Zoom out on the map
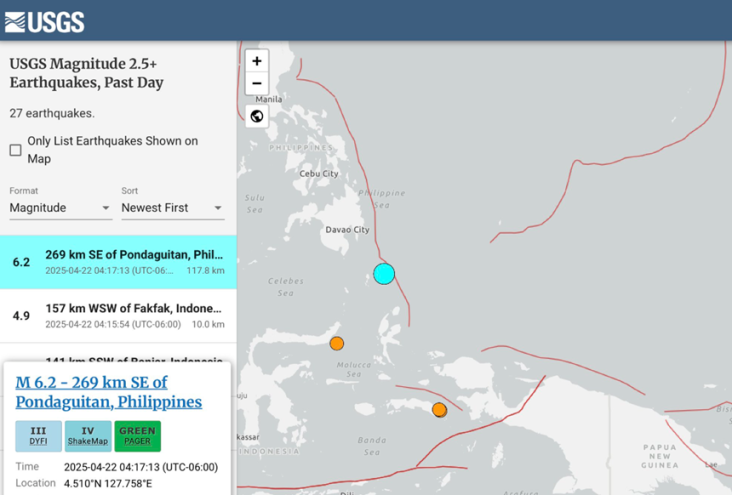Screen dimensions: 732x495 pos(257,84)
